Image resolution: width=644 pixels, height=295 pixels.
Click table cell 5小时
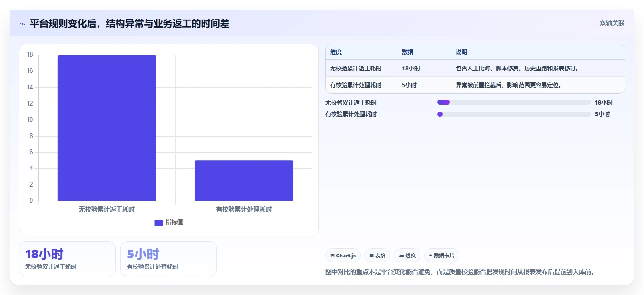(x=409, y=85)
